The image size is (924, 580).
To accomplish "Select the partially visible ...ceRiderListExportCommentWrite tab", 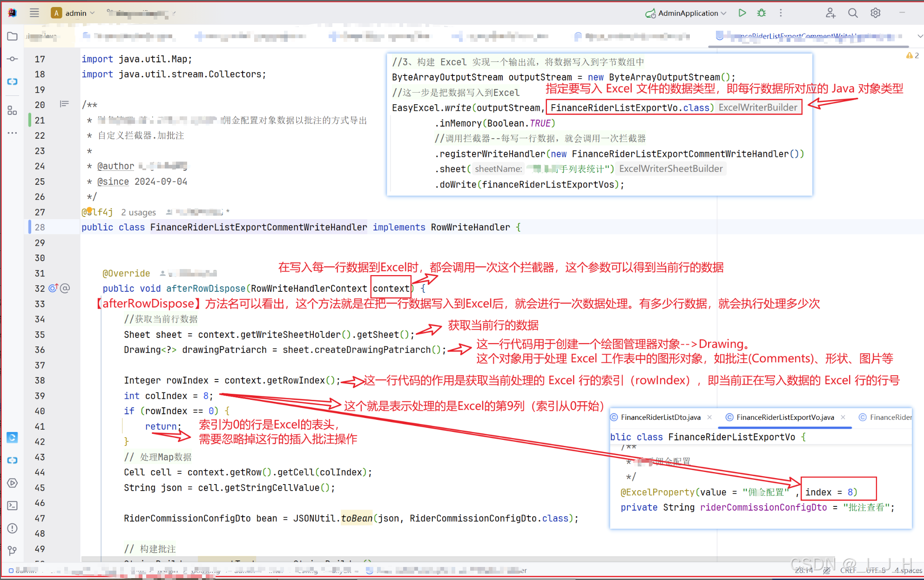I will click(x=808, y=36).
